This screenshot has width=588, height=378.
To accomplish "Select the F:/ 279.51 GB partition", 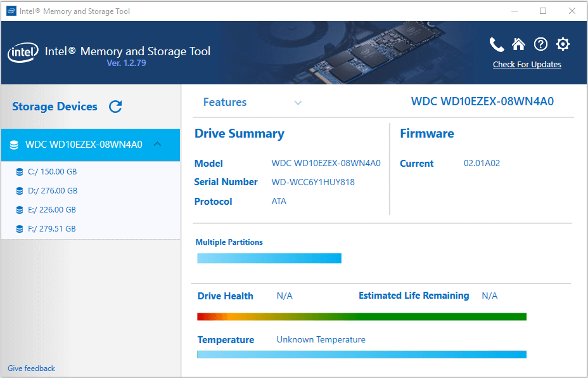I will [52, 229].
